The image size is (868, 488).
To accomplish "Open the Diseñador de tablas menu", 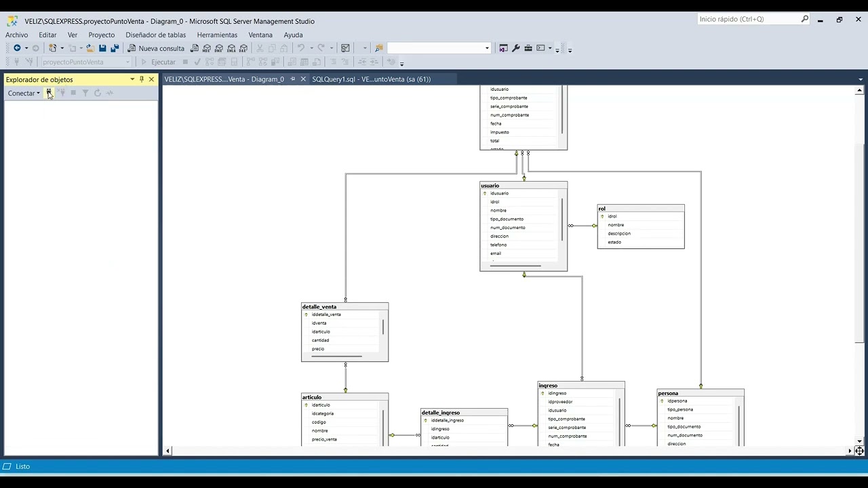I will click(156, 35).
